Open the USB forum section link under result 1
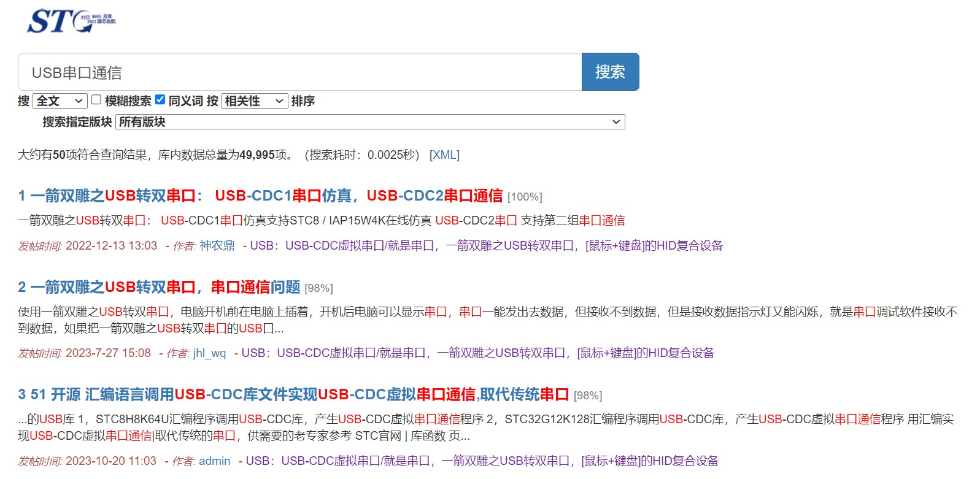 click(x=487, y=245)
